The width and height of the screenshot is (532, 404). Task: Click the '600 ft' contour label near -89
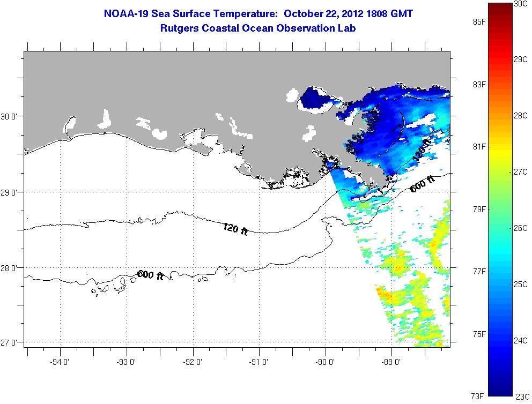click(422, 184)
